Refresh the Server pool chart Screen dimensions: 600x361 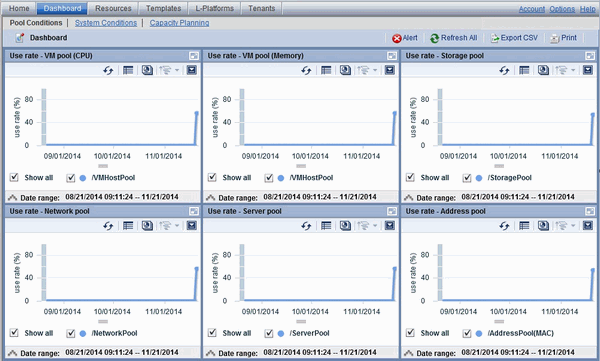[x=306, y=226]
